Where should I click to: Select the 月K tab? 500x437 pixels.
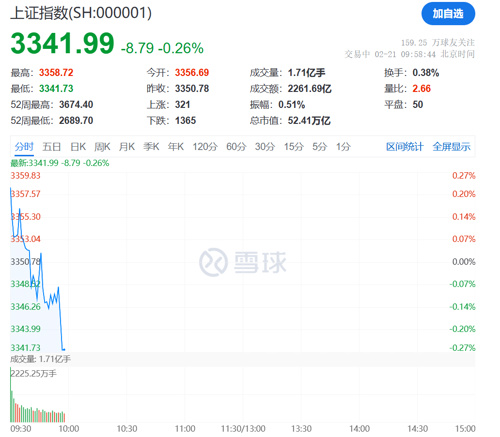[x=127, y=147]
